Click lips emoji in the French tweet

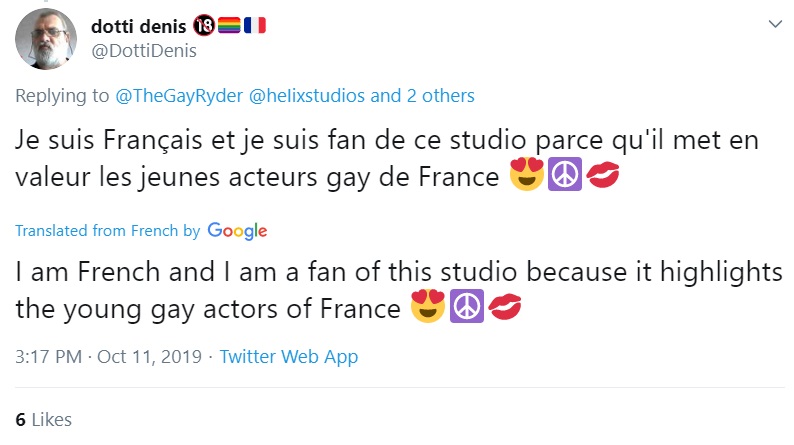click(x=601, y=179)
